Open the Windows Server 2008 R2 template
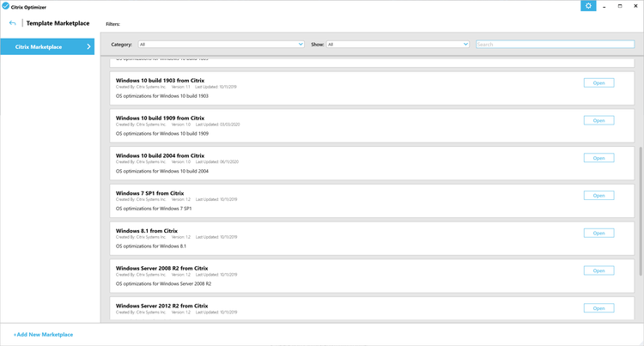 [598, 270]
